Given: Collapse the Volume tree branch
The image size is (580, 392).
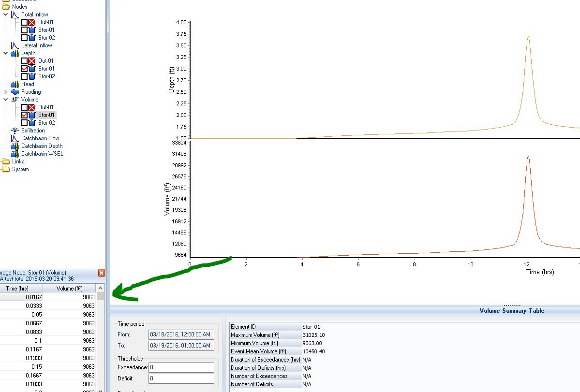Looking at the screenshot, I should click(5, 99).
